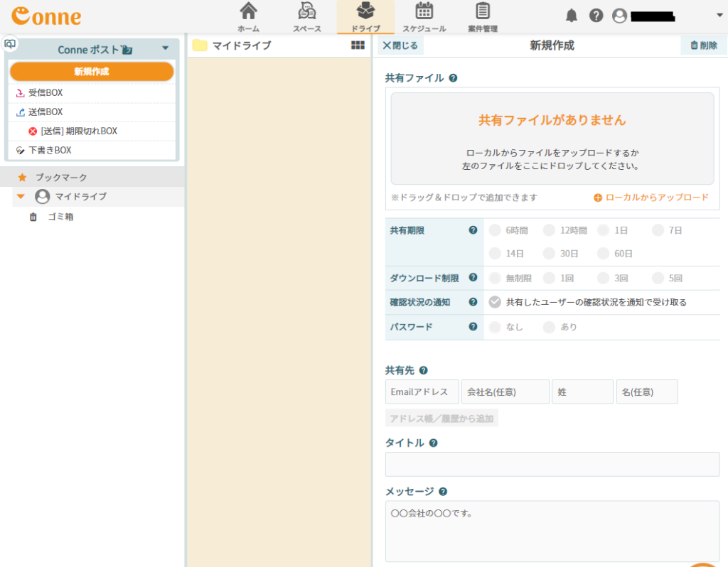Click the タイトル input field

pos(552,465)
